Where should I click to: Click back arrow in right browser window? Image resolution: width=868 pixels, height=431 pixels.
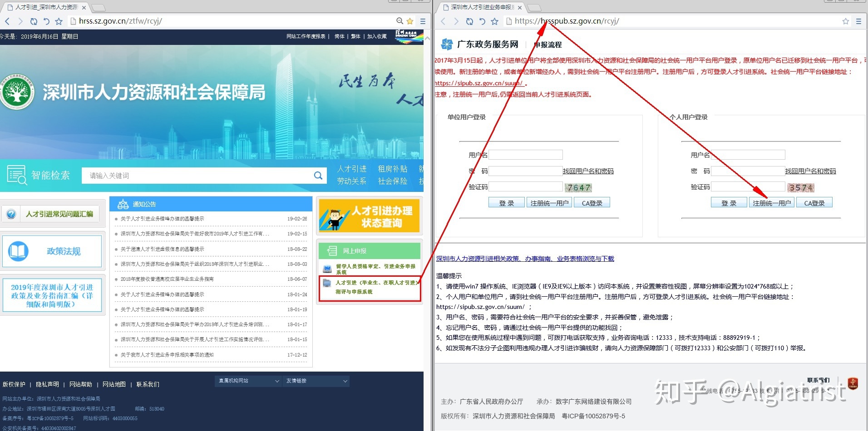tap(443, 21)
